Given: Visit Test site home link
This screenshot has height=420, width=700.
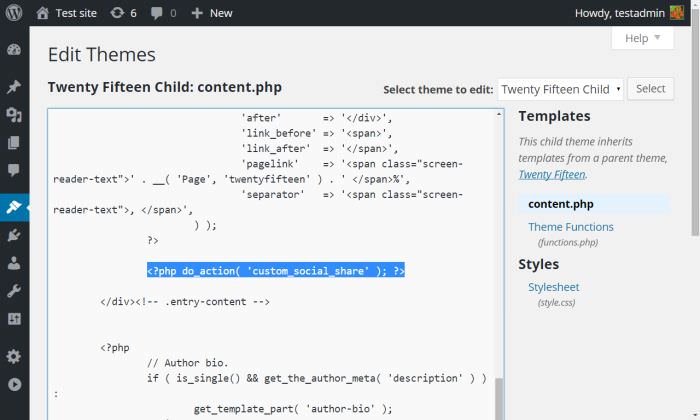Looking at the screenshot, I should (x=67, y=13).
